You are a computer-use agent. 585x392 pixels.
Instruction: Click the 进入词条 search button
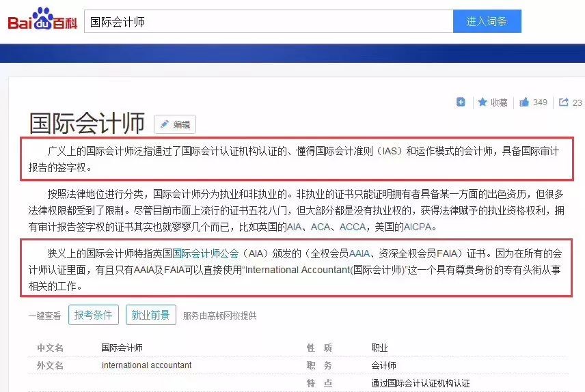[487, 21]
